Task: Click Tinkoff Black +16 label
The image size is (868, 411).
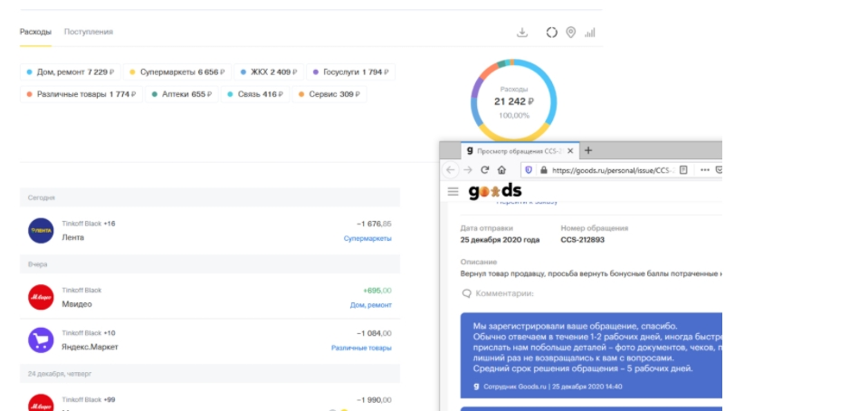Action: [89, 224]
